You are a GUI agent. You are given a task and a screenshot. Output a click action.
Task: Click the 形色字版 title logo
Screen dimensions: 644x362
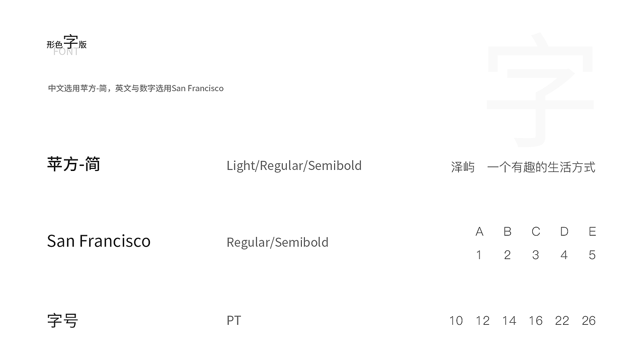[x=66, y=44]
